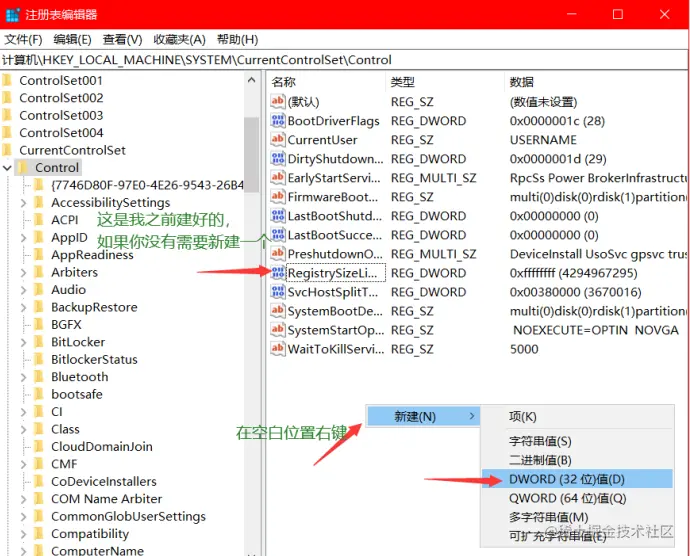Click the Class folder icon
This screenshot has height=556, width=690.
(x=39, y=429)
